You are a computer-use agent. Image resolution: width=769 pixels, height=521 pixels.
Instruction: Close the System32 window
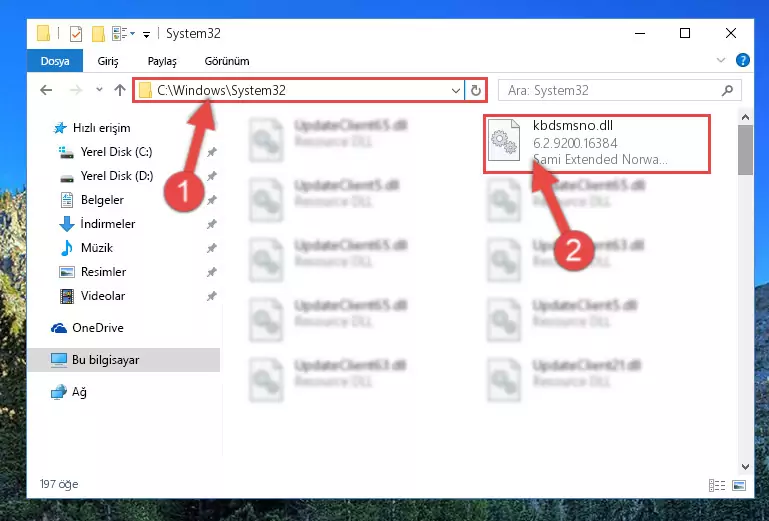coord(730,33)
